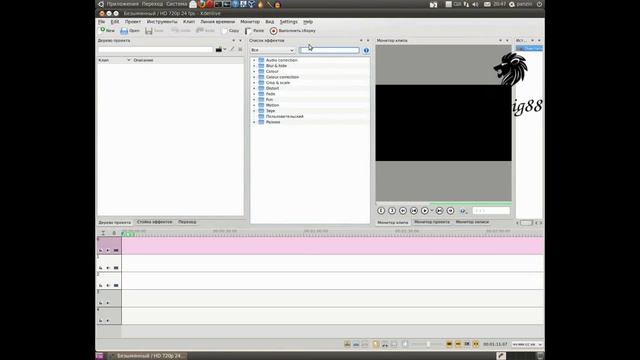Expand the Colour correction effects folder
The height and width of the screenshot is (360, 640).
coord(254,77)
